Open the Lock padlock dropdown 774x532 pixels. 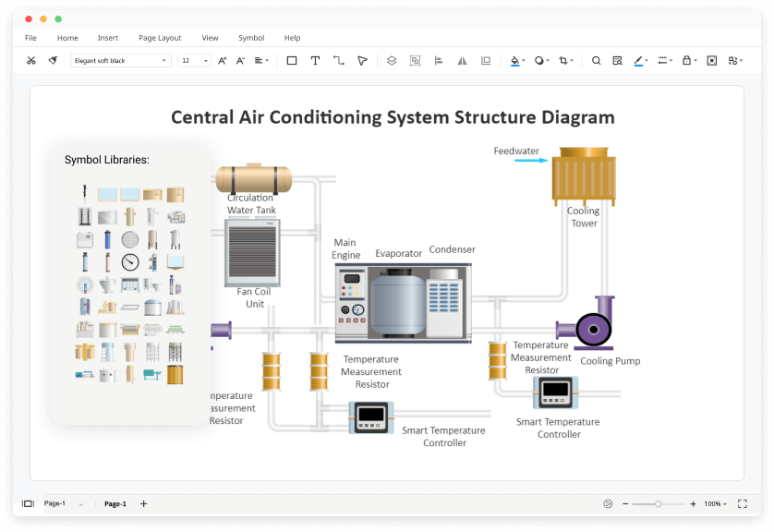[x=689, y=61]
